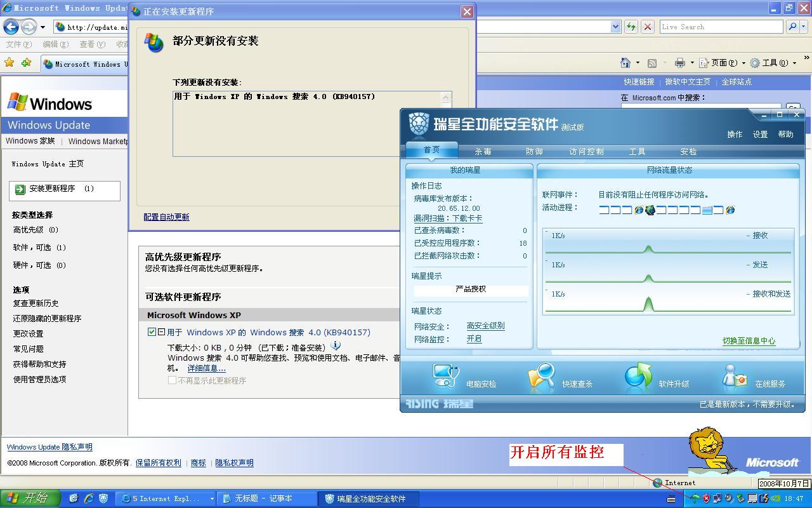This screenshot has width=812, height=508.
Task: Click the Windows Update 隐私声明 link
Action: (x=49, y=447)
